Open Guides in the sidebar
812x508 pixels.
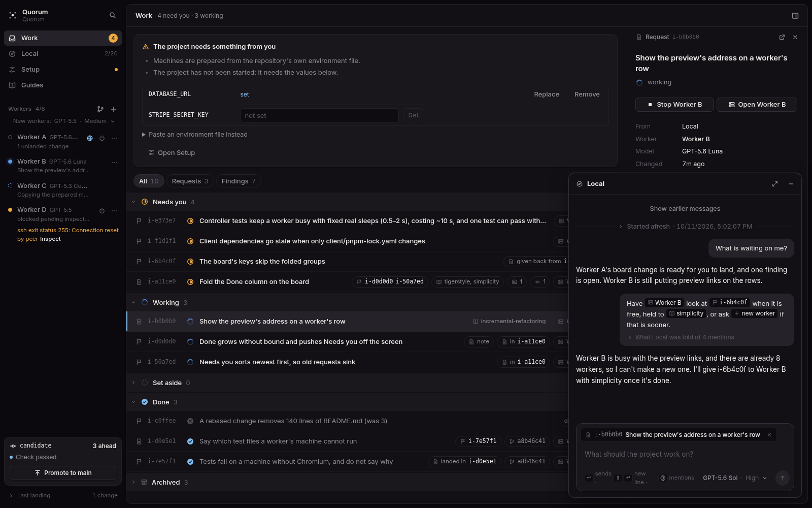(63, 85)
